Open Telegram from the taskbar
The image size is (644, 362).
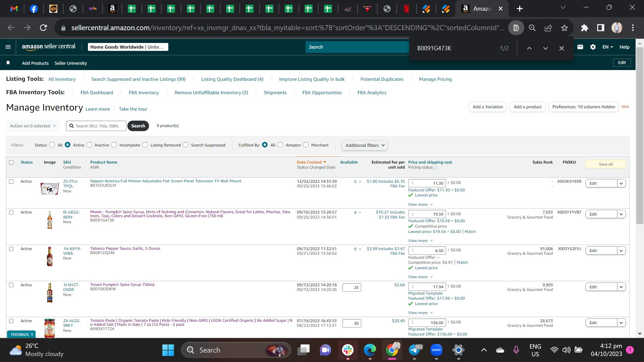click(415, 350)
